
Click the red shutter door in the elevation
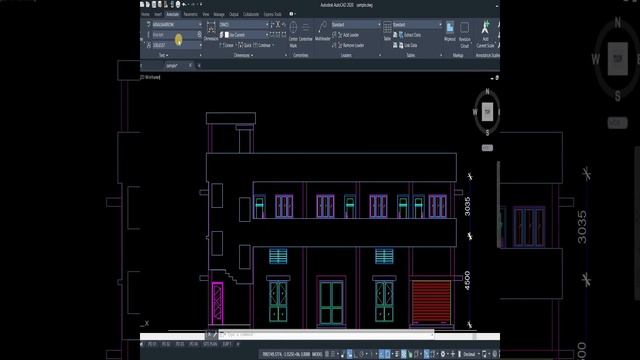point(431,301)
